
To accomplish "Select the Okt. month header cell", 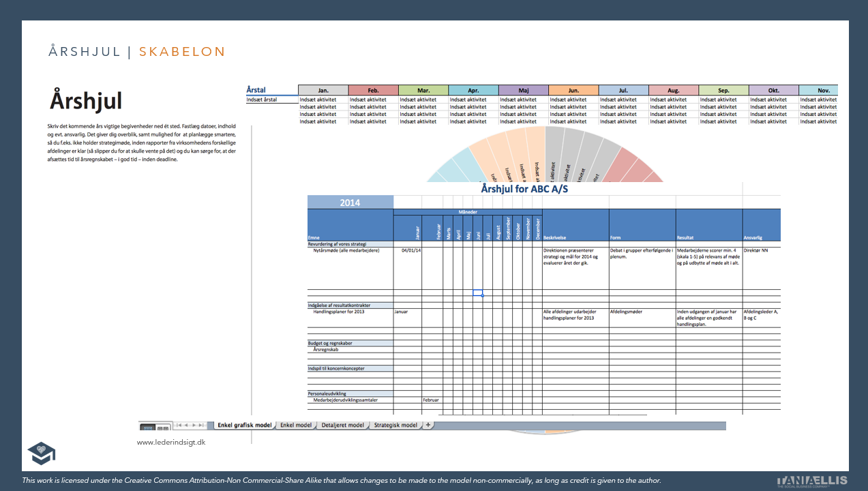I will (773, 90).
